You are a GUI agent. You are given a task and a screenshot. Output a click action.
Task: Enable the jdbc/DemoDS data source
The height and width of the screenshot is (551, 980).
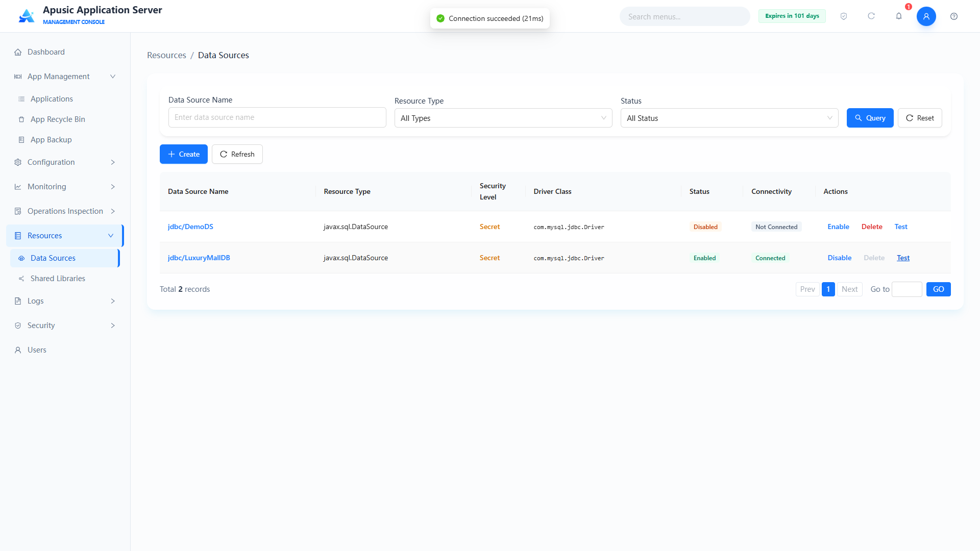tap(838, 227)
